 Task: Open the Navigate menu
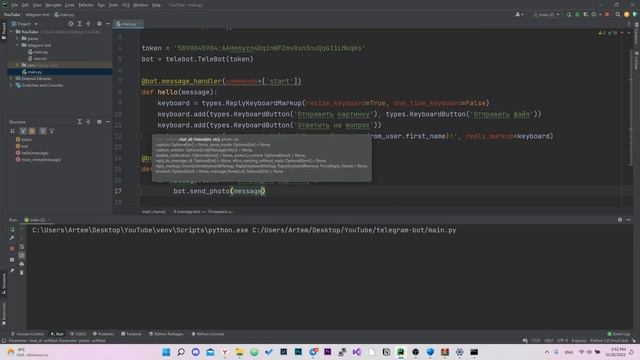pyautogui.click(x=53, y=5)
